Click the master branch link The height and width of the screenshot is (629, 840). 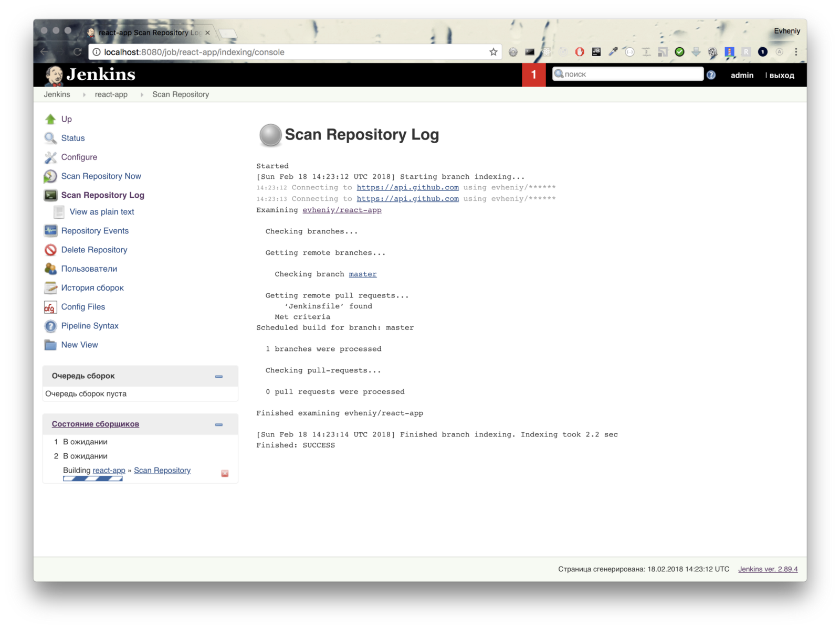(x=363, y=274)
